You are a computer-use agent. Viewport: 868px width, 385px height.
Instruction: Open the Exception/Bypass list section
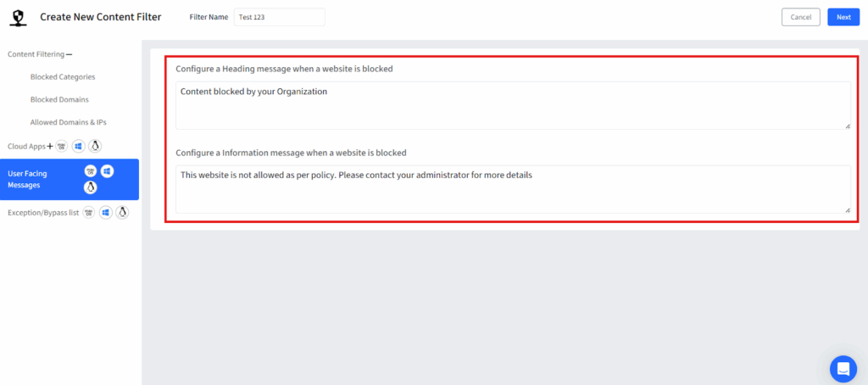tap(42, 213)
